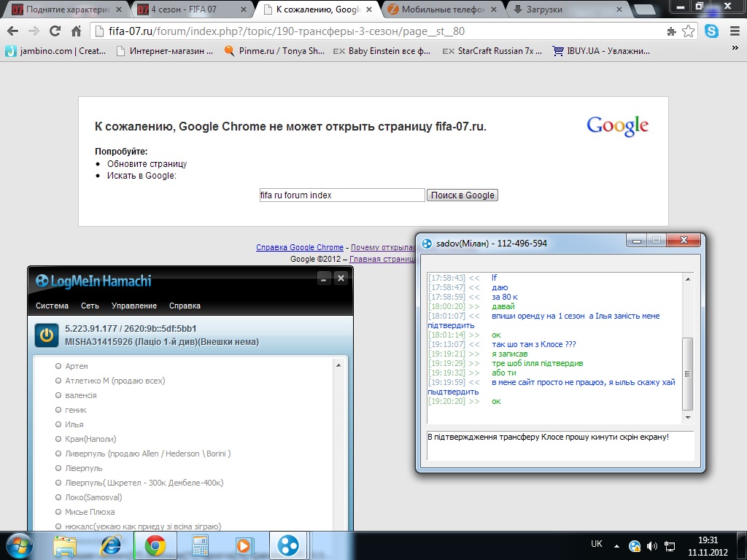747x560 pixels.
Task: Open the Главная страница link
Action: [382, 259]
